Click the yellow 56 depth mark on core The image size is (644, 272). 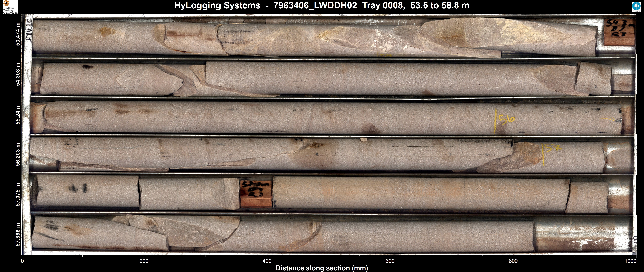(506, 120)
